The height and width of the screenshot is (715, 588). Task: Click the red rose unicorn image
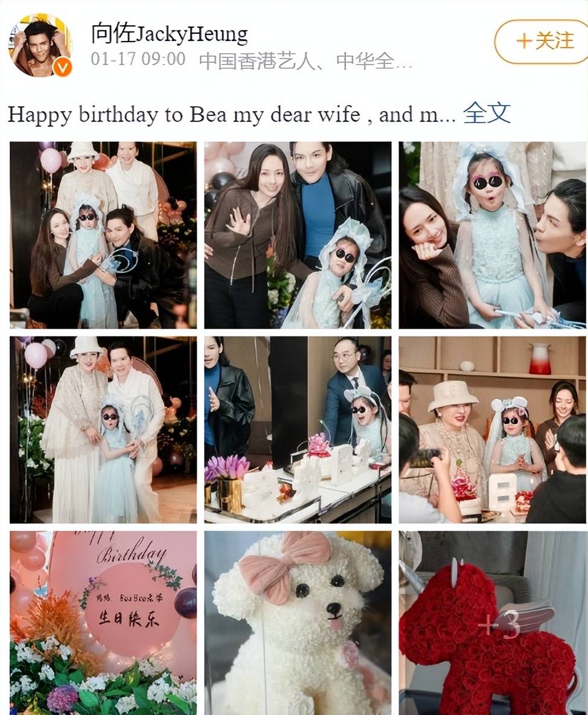[492, 623]
